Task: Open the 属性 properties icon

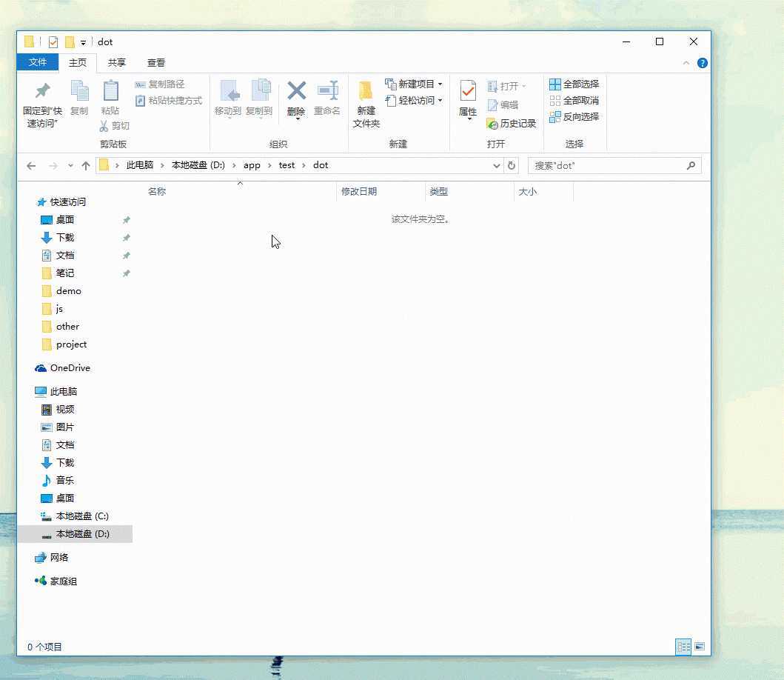Action: point(468,91)
